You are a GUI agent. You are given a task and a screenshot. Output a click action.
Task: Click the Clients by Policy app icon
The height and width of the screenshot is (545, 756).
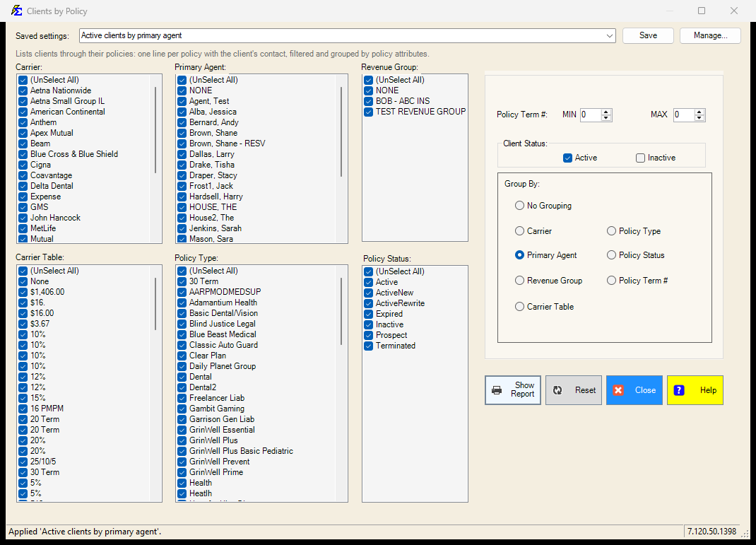pos(17,11)
